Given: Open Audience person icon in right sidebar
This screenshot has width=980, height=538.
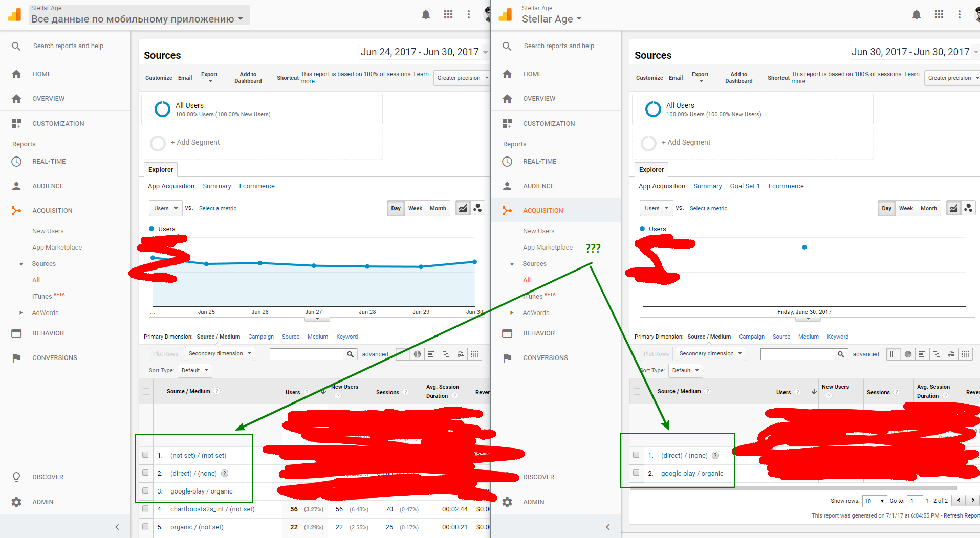Looking at the screenshot, I should (507, 186).
